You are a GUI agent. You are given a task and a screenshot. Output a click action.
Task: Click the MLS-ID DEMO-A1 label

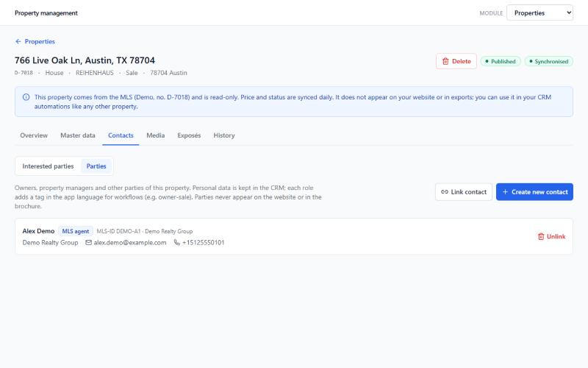click(x=118, y=231)
